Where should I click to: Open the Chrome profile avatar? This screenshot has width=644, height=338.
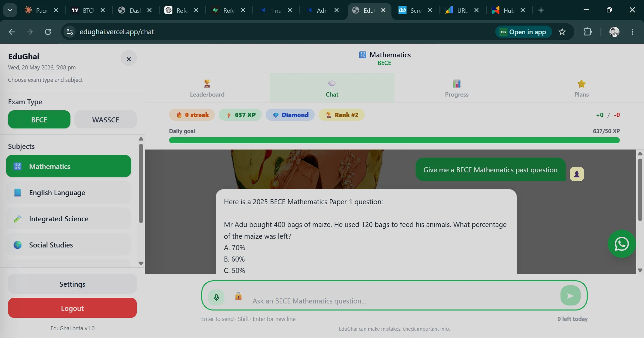tap(614, 32)
